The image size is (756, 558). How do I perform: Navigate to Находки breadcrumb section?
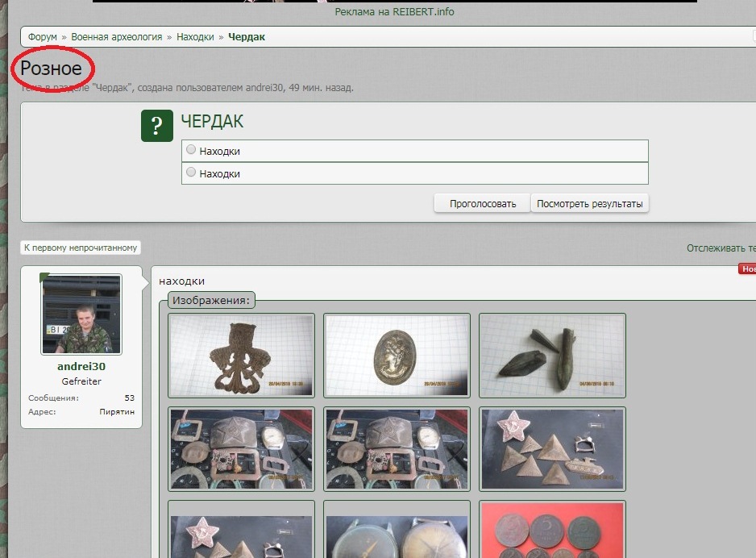point(195,37)
